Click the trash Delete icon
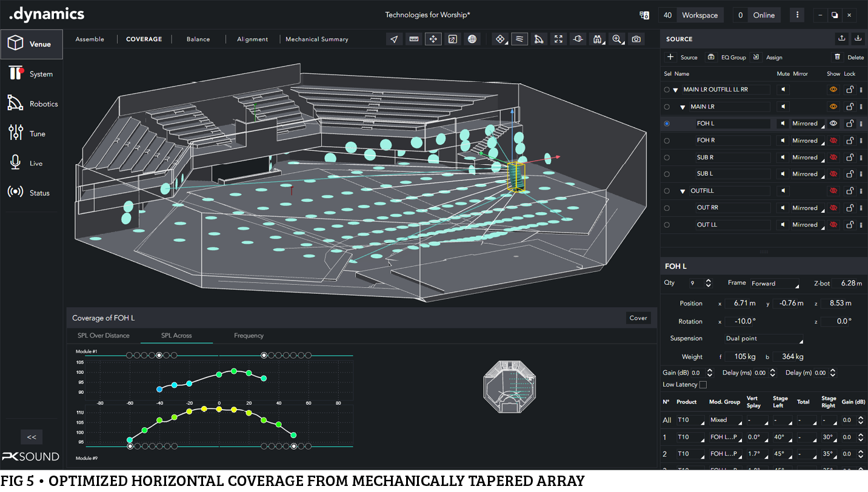 click(x=837, y=57)
